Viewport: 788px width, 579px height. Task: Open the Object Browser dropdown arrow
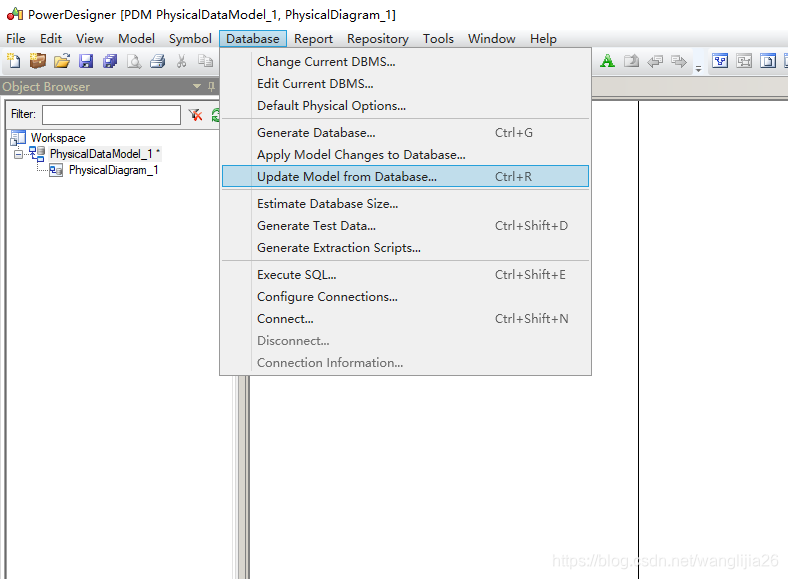point(197,86)
